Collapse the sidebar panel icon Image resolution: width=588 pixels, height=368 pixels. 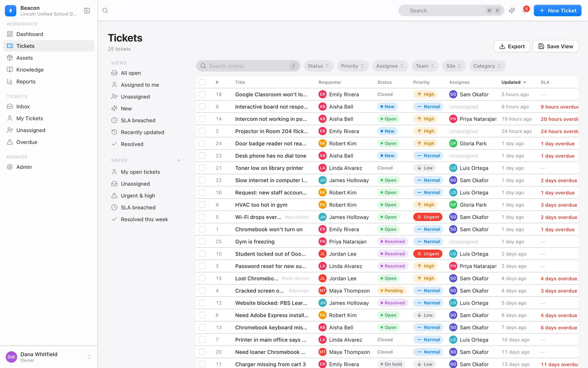[87, 11]
